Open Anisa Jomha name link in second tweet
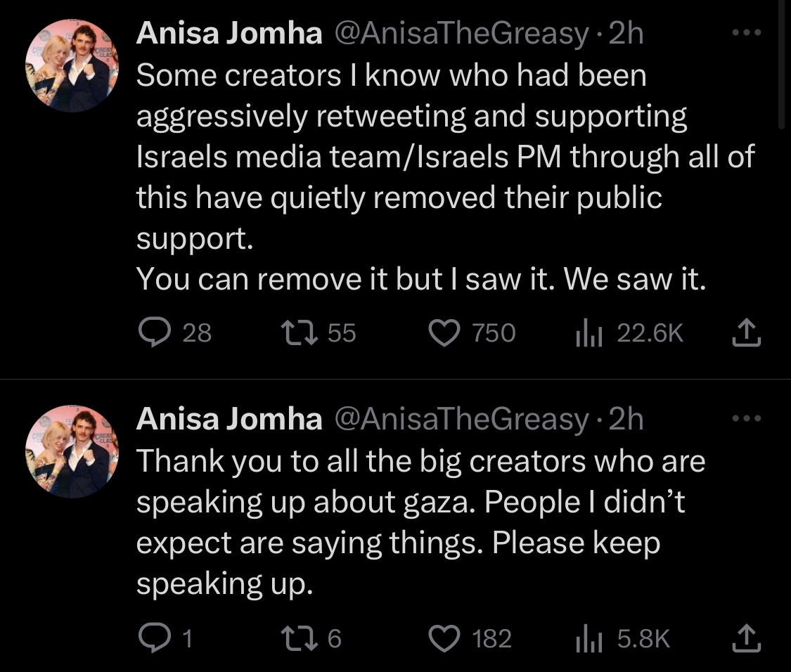Viewport: 791px width, 672px height. [229, 419]
